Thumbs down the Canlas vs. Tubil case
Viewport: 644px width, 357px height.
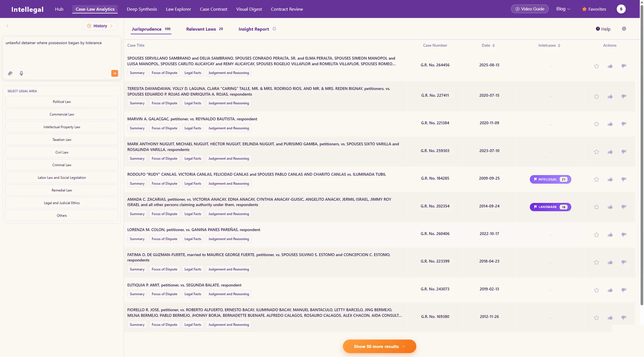(x=624, y=179)
